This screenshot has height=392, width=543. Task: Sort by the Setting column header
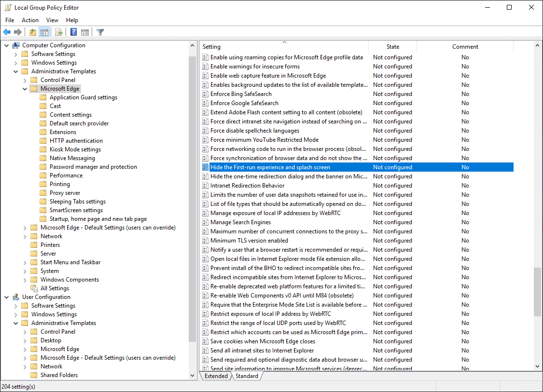pyautogui.click(x=284, y=47)
